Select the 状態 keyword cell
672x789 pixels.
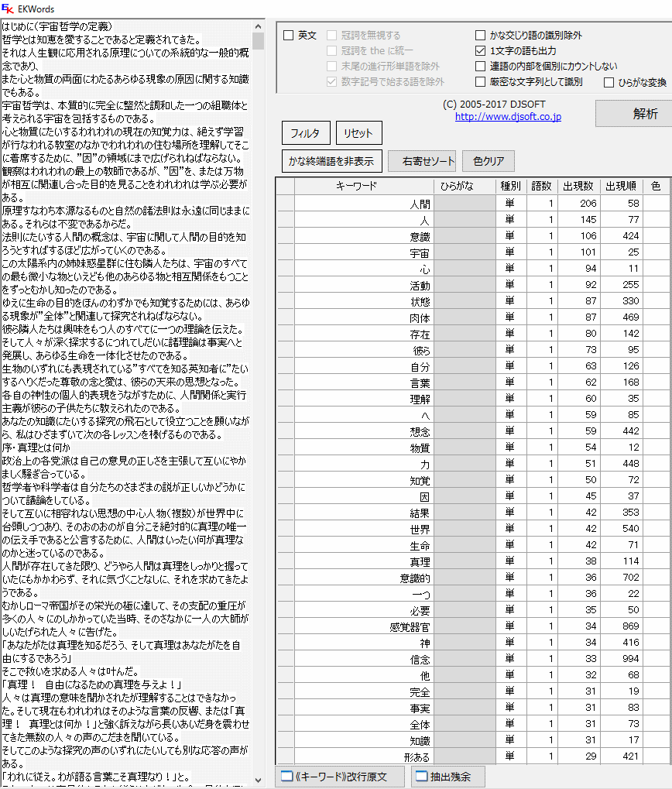coord(364,301)
